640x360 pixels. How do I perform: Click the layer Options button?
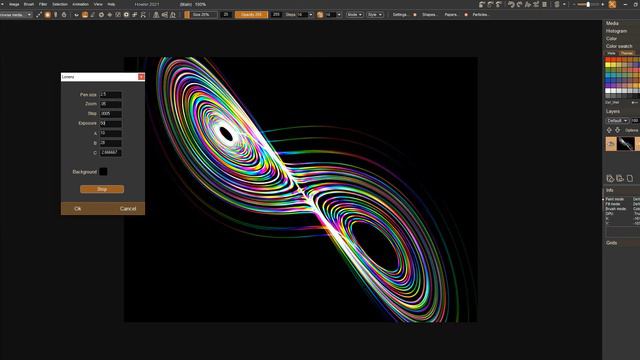631,130
